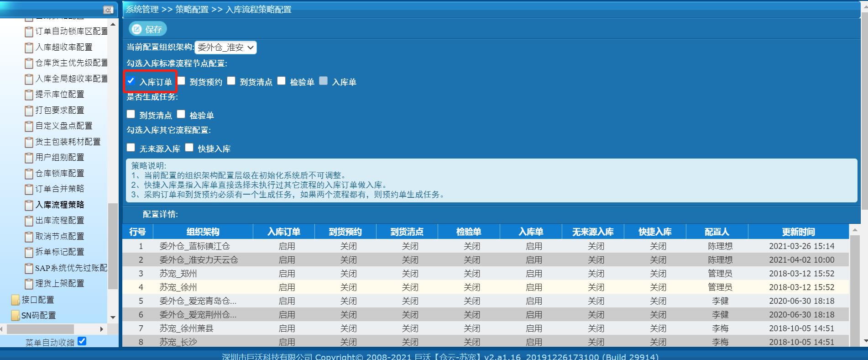Image resolution: width=868 pixels, height=360 pixels.
Task: Open 订单合并策略 in the sidebar tree
Action: [x=60, y=189]
